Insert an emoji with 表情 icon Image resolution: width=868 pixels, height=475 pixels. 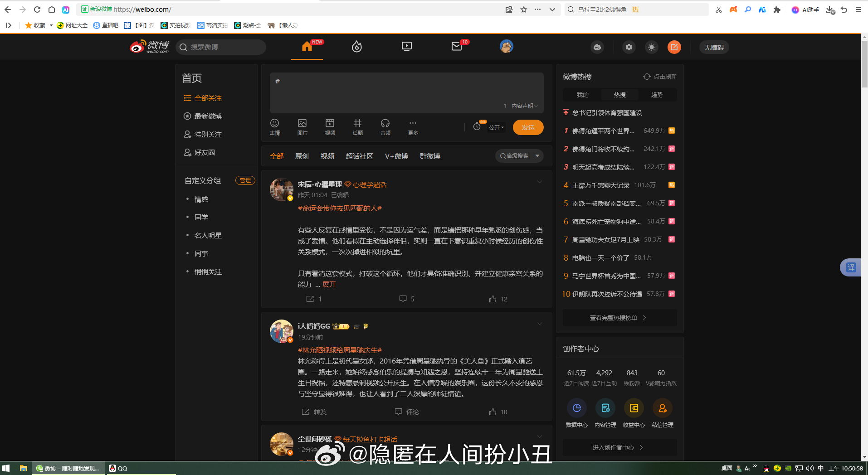(x=275, y=127)
